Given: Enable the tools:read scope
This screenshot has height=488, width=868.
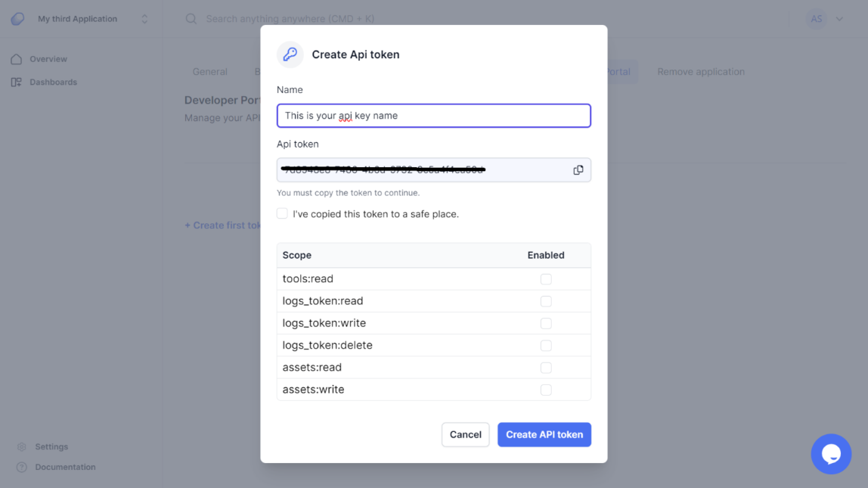Looking at the screenshot, I should pyautogui.click(x=546, y=279).
